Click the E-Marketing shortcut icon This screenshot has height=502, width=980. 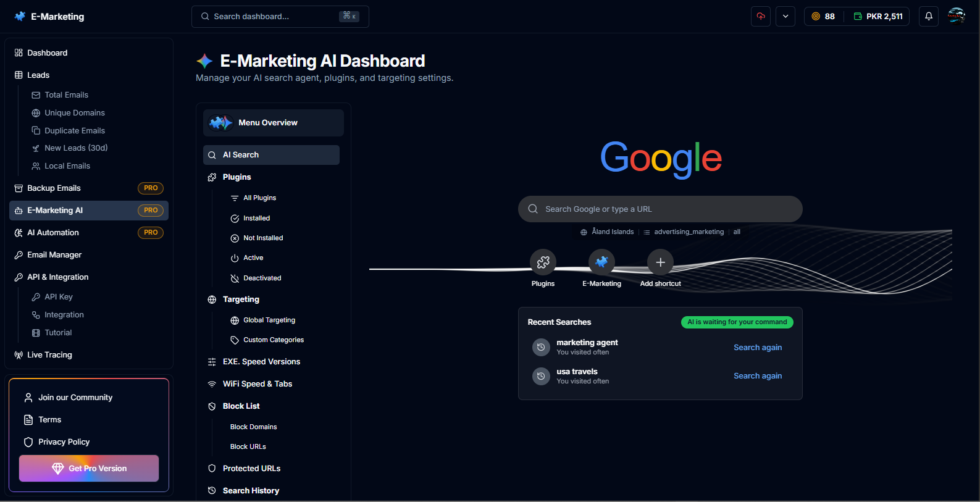click(x=601, y=262)
